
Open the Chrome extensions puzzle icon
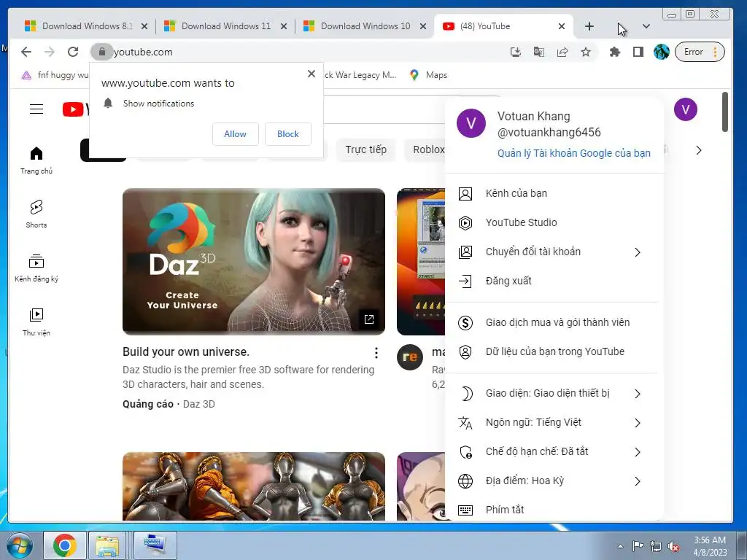pos(614,52)
